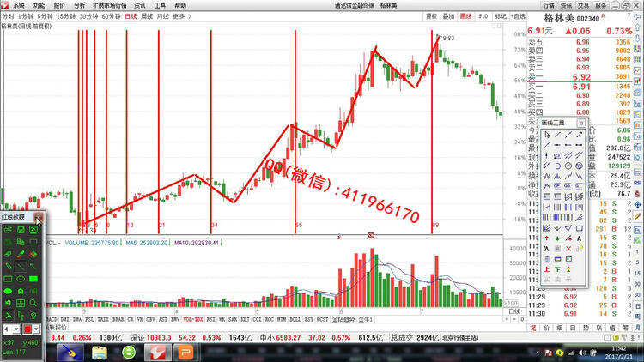Expand the 更多 period options
This screenshot has width=644, height=362.
pos(179,16)
